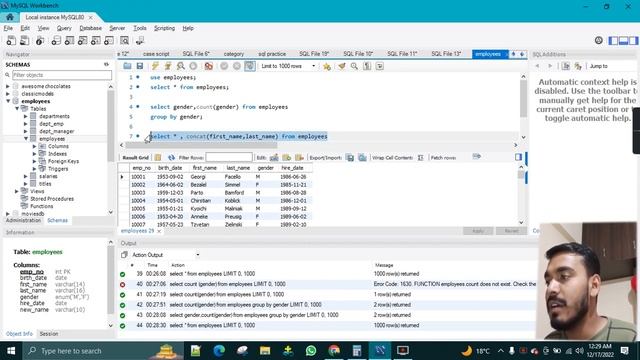Rollback the current transaction

tap(237, 66)
